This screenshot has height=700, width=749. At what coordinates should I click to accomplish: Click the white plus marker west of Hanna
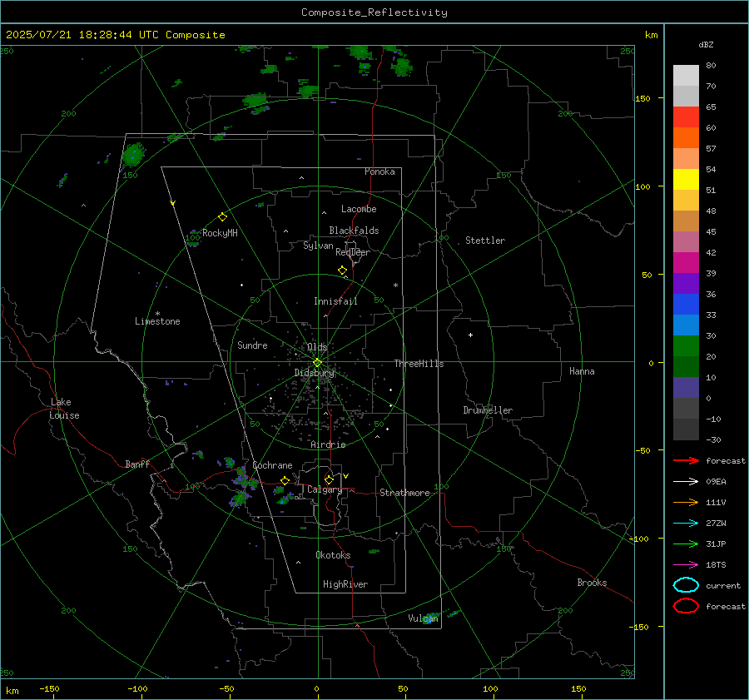tap(470, 335)
